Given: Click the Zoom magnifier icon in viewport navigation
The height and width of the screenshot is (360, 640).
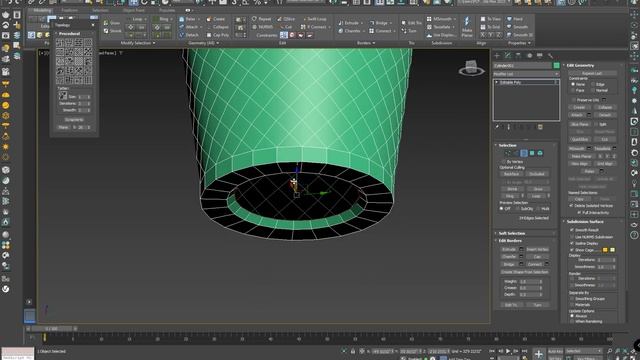Looking at the screenshot, I should point(610,351).
